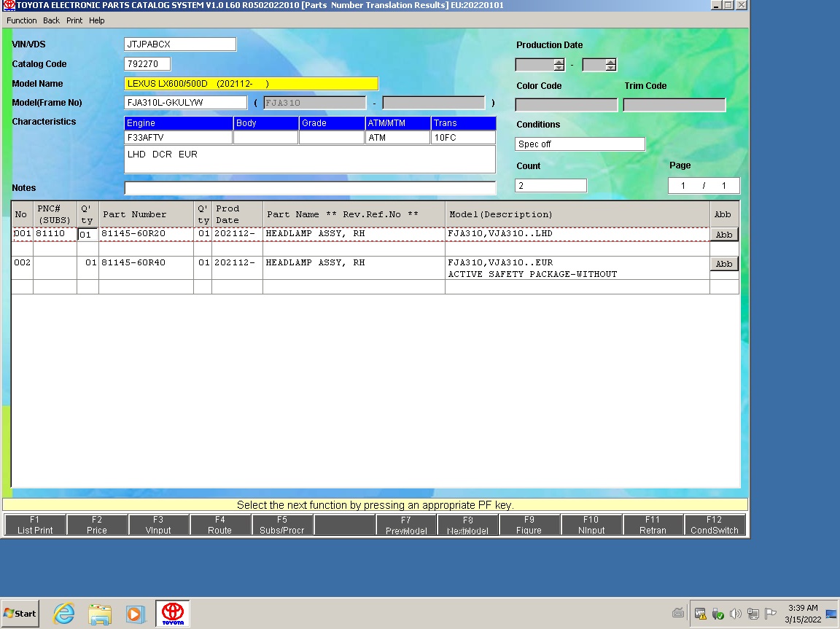Click ACTIVE SAFETY PACKAGE-WITHOUT description
The width and height of the screenshot is (840, 629).
532,274
